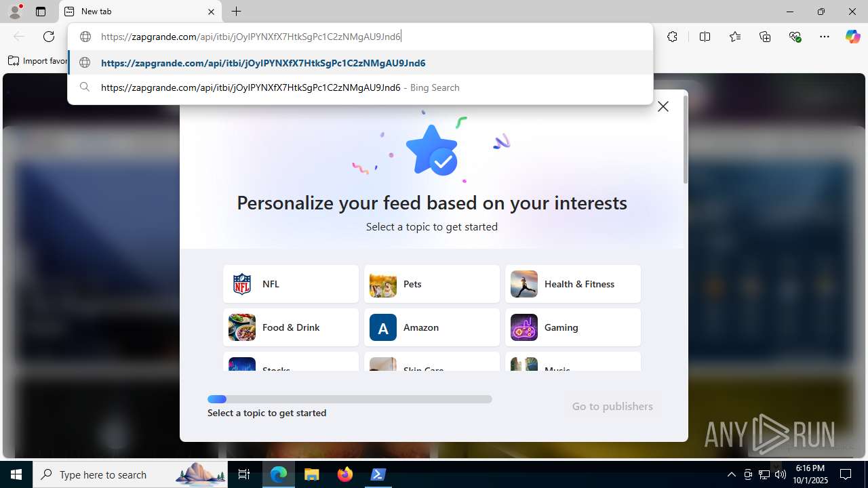Click the topic selection progress bar
The image size is (868, 488).
(x=350, y=399)
